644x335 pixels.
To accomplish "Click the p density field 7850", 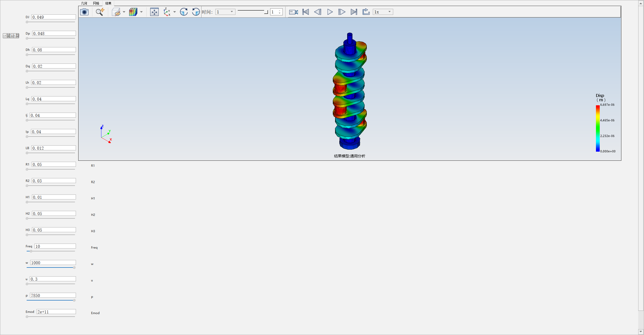I will click(53, 295).
